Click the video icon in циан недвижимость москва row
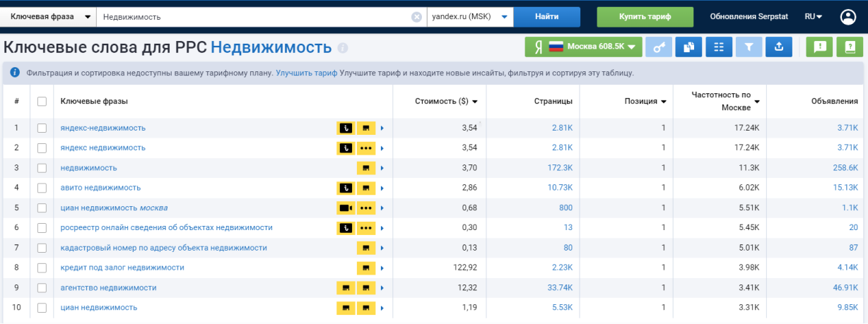The width and height of the screenshot is (868, 324). 345,208
